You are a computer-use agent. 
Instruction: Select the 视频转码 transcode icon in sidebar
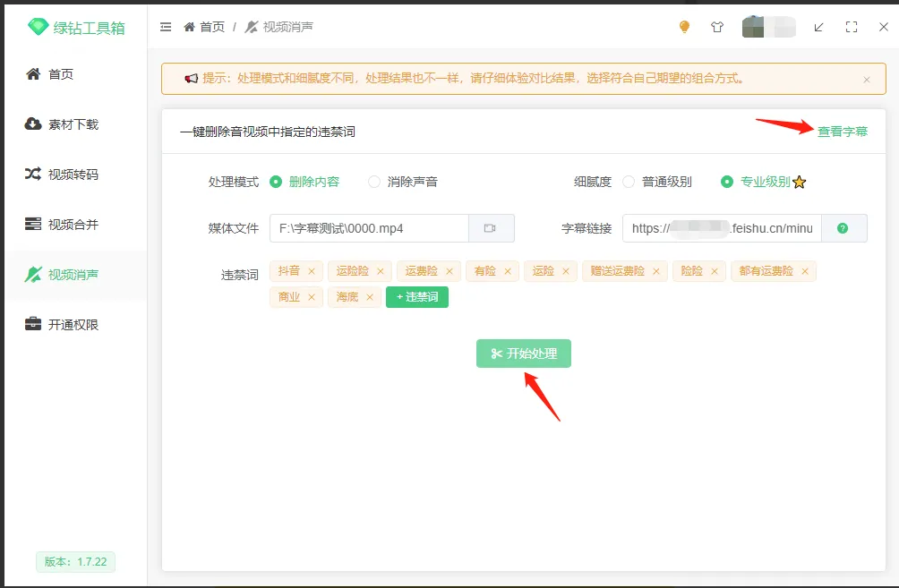click(33, 175)
